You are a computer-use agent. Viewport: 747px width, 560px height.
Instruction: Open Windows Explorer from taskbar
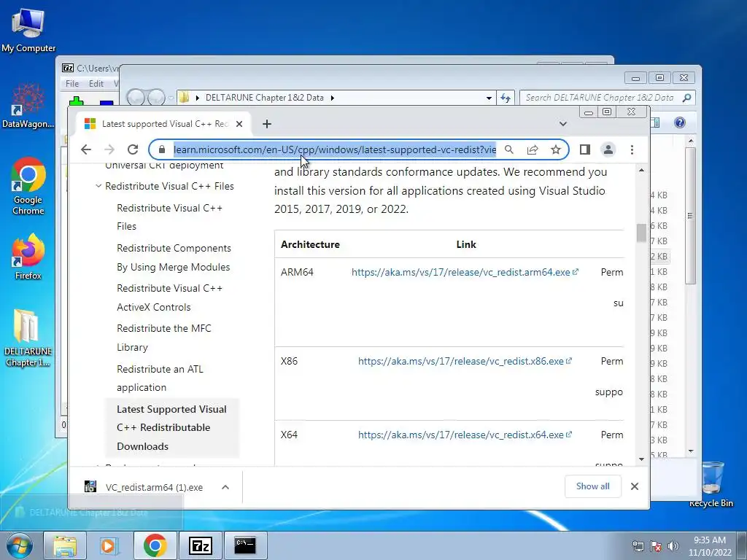65,545
